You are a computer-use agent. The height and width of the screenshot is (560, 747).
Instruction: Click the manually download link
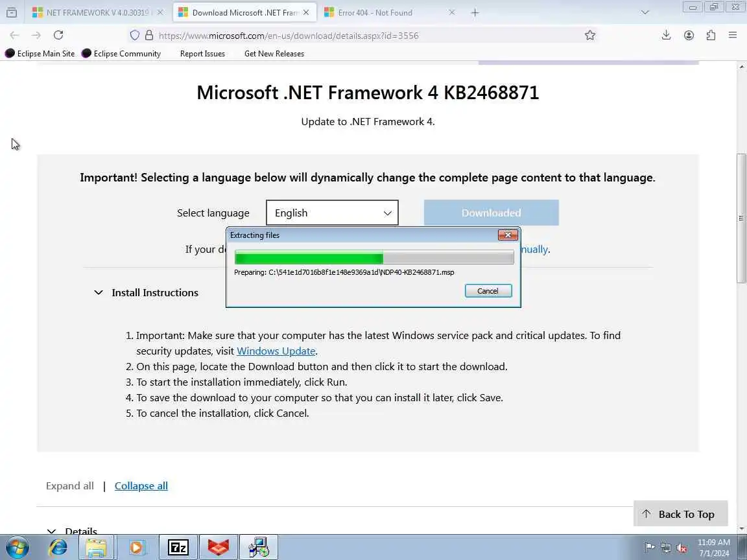(x=534, y=249)
